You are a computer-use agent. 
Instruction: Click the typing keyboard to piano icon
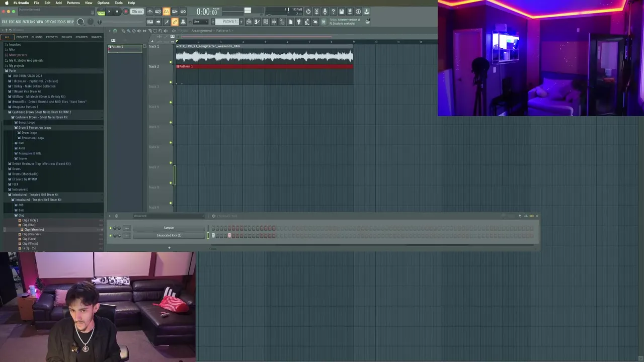tap(150, 22)
